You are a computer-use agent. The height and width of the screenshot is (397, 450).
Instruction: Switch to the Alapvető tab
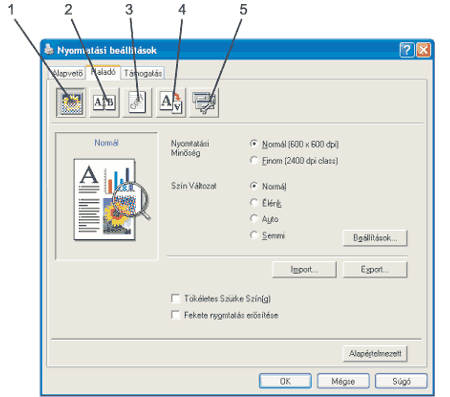coord(68,73)
